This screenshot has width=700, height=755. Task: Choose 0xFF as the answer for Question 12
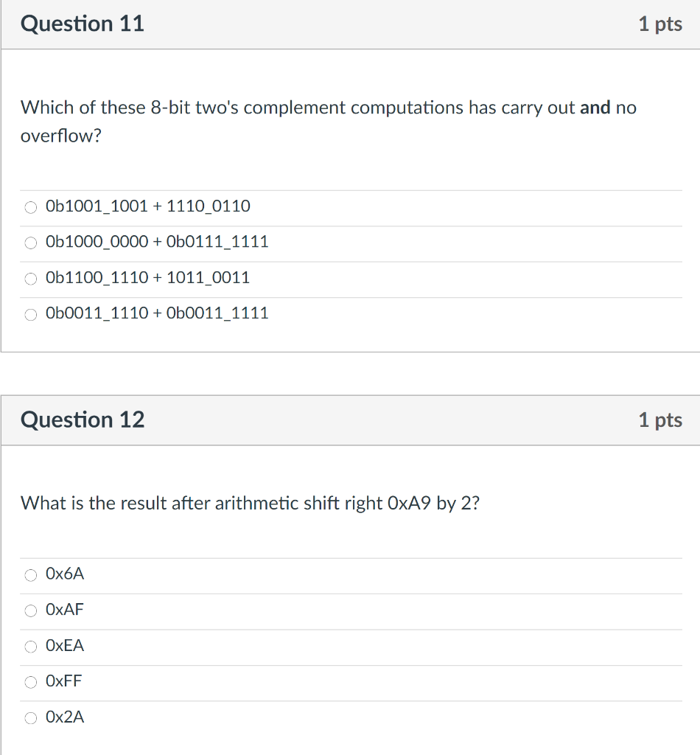[x=30, y=682]
